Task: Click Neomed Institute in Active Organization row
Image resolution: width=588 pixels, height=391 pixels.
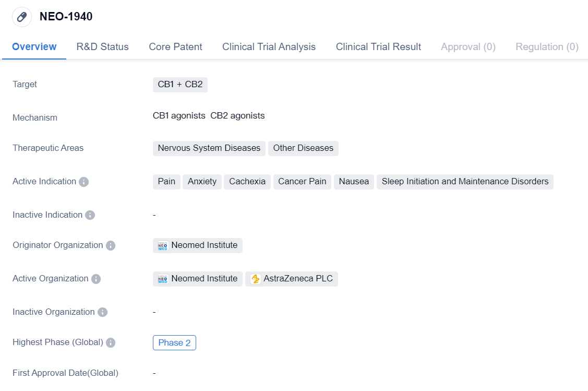Action: coord(203,279)
